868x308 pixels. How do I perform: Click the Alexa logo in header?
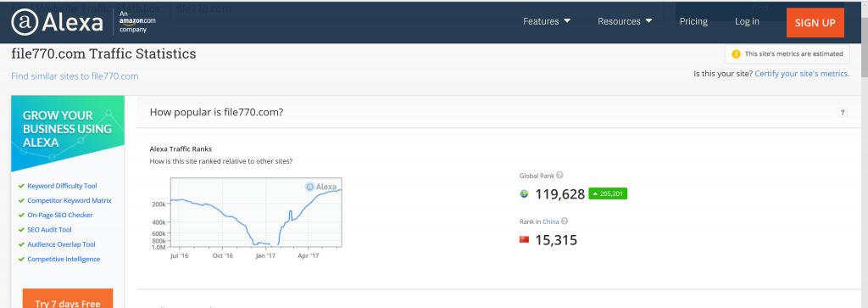pyautogui.click(x=58, y=23)
